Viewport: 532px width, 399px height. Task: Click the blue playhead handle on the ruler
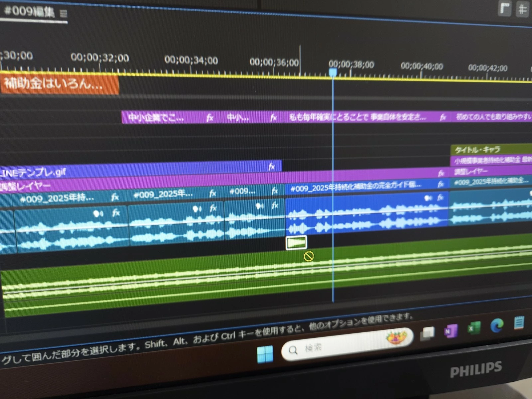(x=333, y=72)
